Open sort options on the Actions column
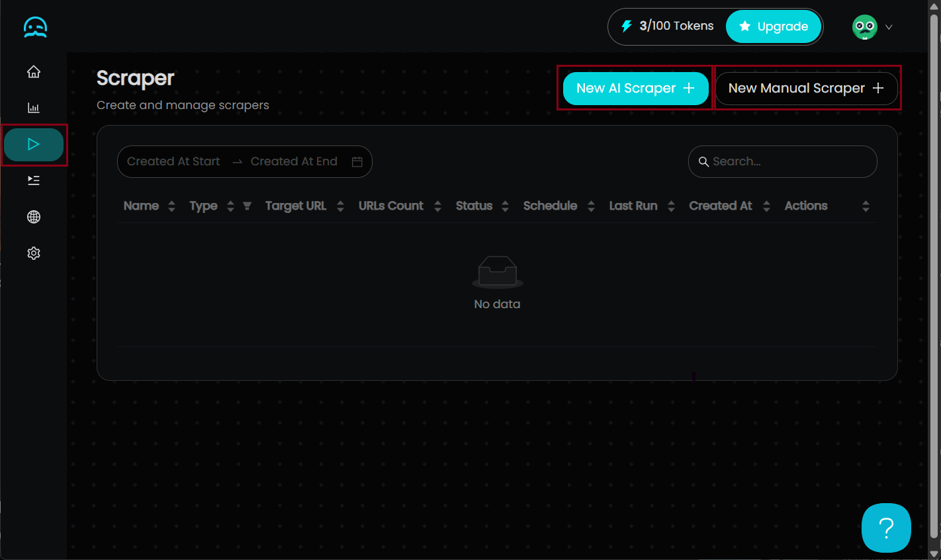941x560 pixels. (x=866, y=206)
